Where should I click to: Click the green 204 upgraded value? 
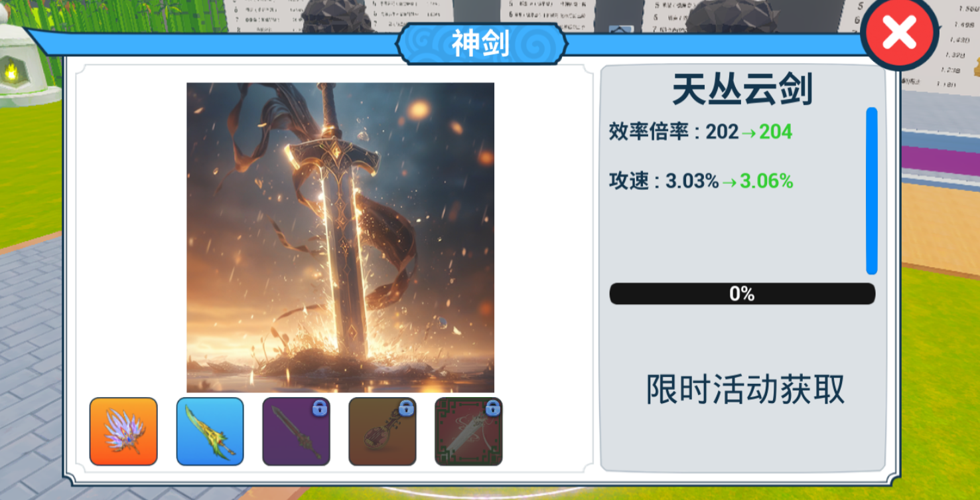776,132
